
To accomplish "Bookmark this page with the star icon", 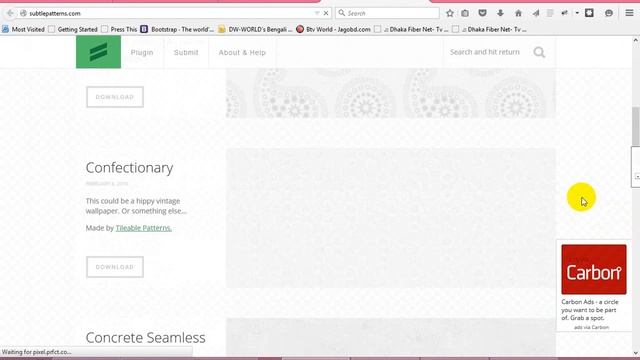I will 450,13.
